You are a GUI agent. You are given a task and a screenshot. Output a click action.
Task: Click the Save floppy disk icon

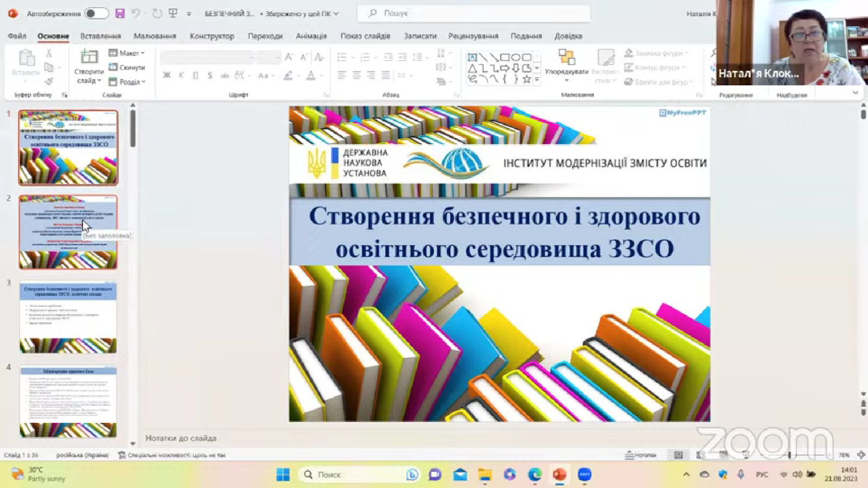pos(120,13)
